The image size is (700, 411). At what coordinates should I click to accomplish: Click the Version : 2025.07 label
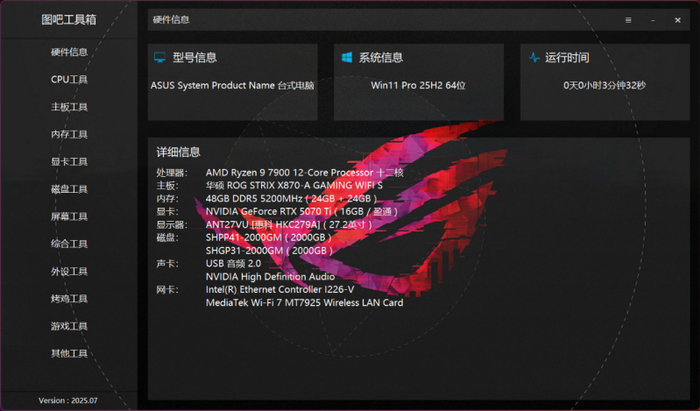[68, 400]
